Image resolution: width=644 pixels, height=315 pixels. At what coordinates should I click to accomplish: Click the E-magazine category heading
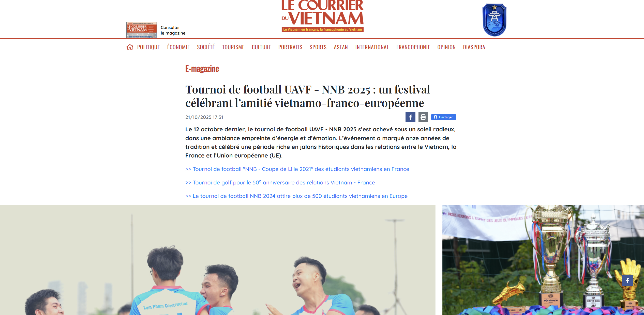[202, 69]
